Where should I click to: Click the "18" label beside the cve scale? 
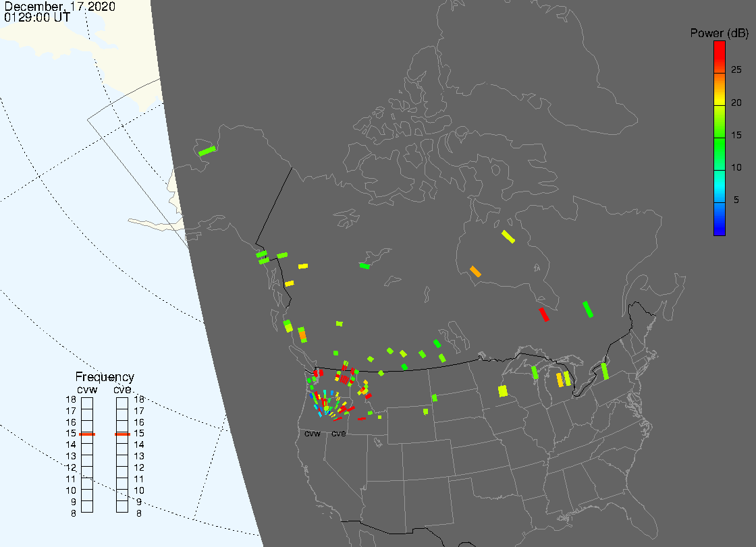(139, 399)
